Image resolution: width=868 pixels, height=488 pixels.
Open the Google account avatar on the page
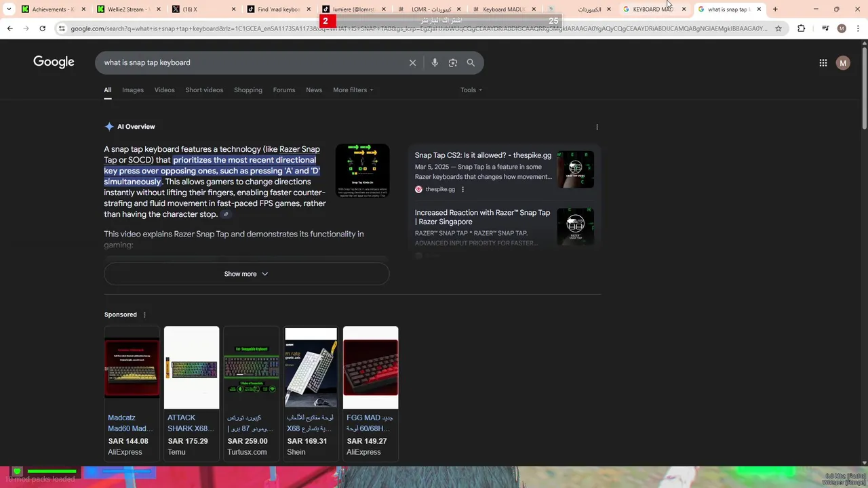[x=843, y=63]
